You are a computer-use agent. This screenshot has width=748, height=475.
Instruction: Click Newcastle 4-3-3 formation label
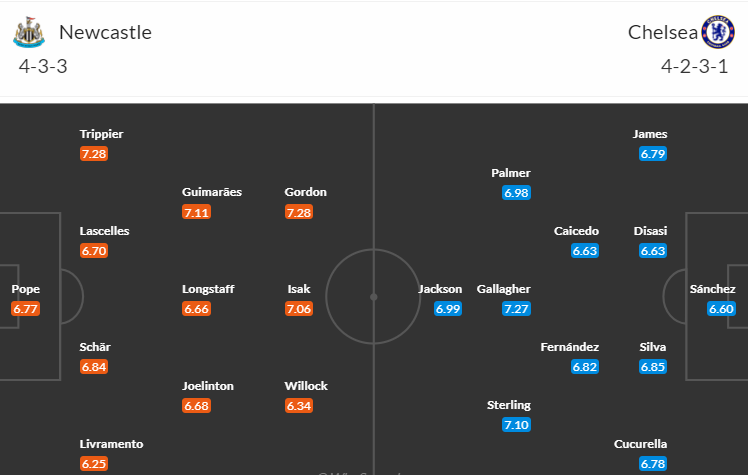(43, 66)
